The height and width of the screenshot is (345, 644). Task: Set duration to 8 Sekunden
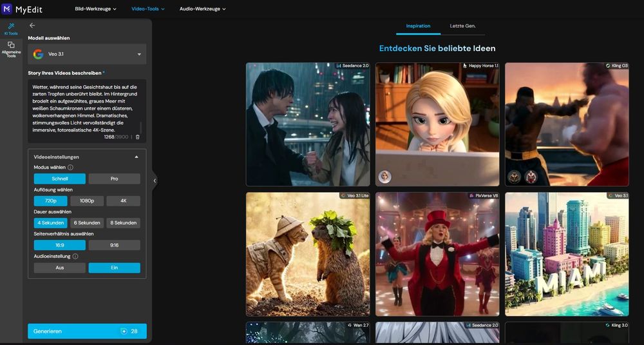click(123, 223)
